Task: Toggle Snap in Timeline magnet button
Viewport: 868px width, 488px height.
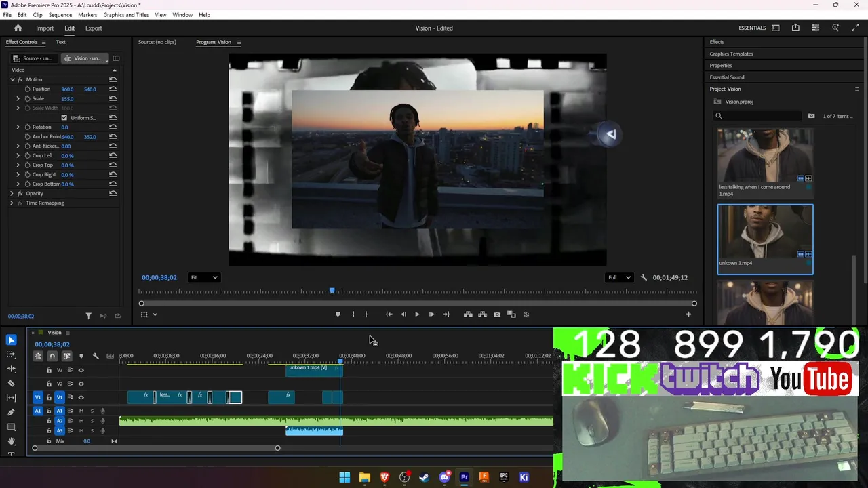Action: pos(52,356)
